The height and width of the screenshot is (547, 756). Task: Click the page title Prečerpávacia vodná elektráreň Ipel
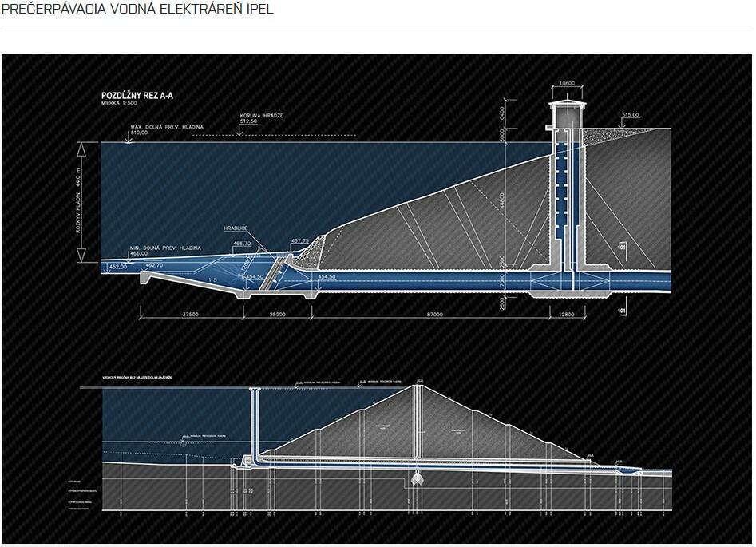137,11
